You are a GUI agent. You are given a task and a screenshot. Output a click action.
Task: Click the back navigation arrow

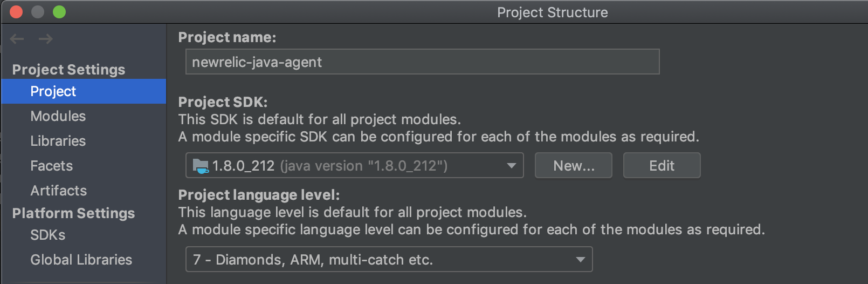tap(17, 39)
